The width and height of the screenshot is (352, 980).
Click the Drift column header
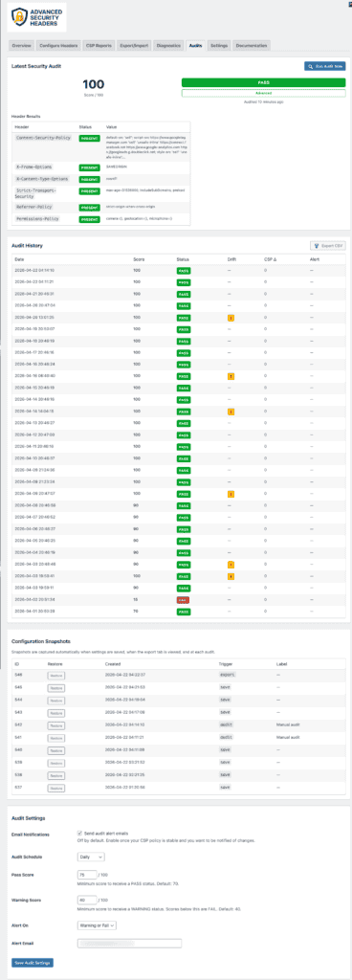[232, 258]
